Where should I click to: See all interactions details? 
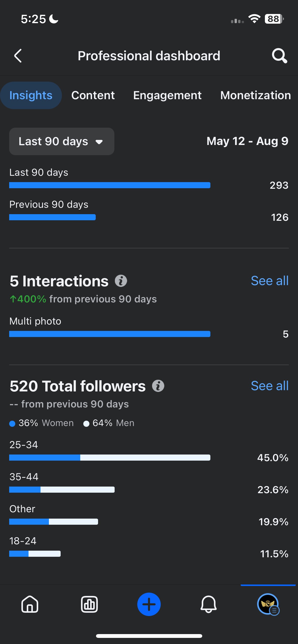pos(270,281)
